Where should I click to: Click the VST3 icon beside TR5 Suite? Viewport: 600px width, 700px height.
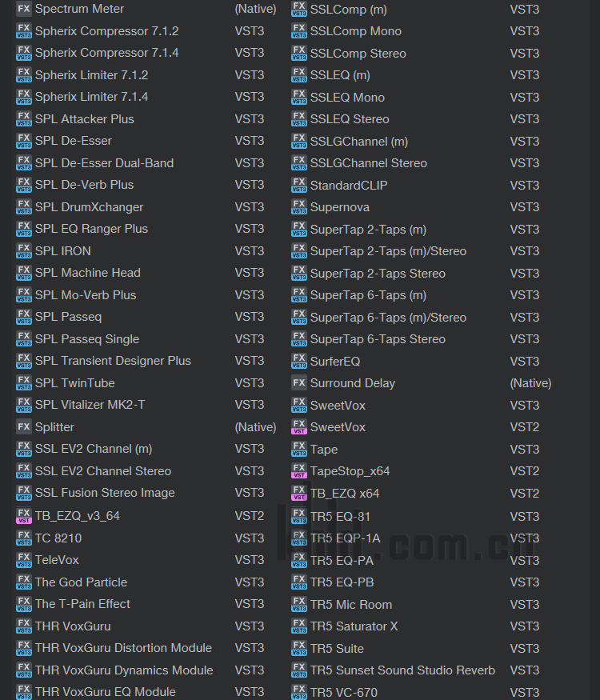pos(298,648)
